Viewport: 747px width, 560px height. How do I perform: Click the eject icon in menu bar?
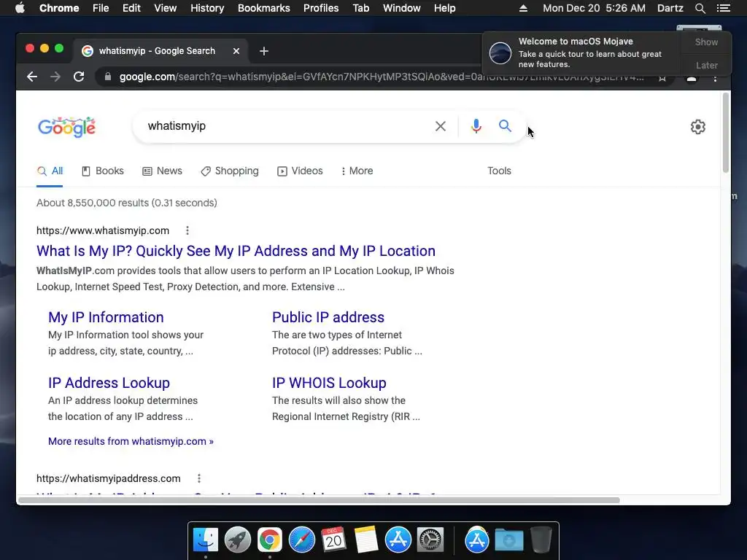click(x=523, y=8)
